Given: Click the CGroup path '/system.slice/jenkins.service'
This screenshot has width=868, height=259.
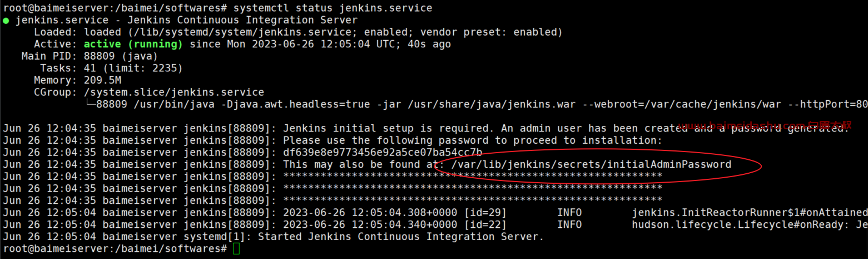Looking at the screenshot, I should coord(174,92).
